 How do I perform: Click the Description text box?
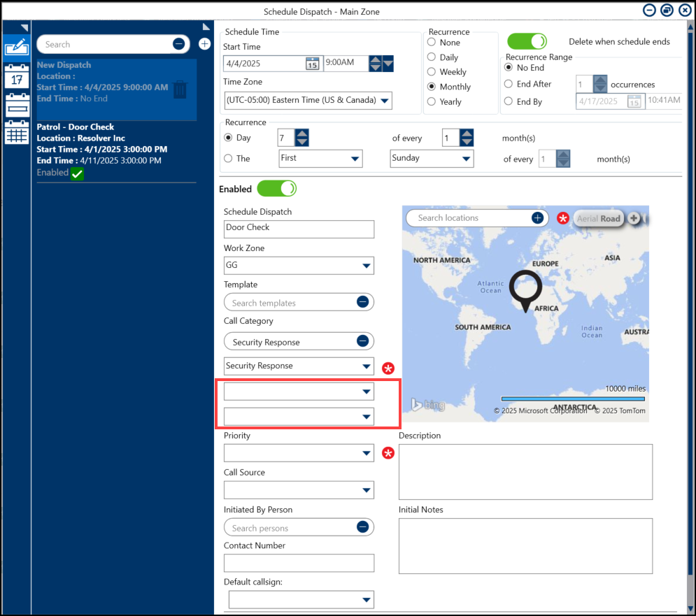pyautogui.click(x=525, y=471)
